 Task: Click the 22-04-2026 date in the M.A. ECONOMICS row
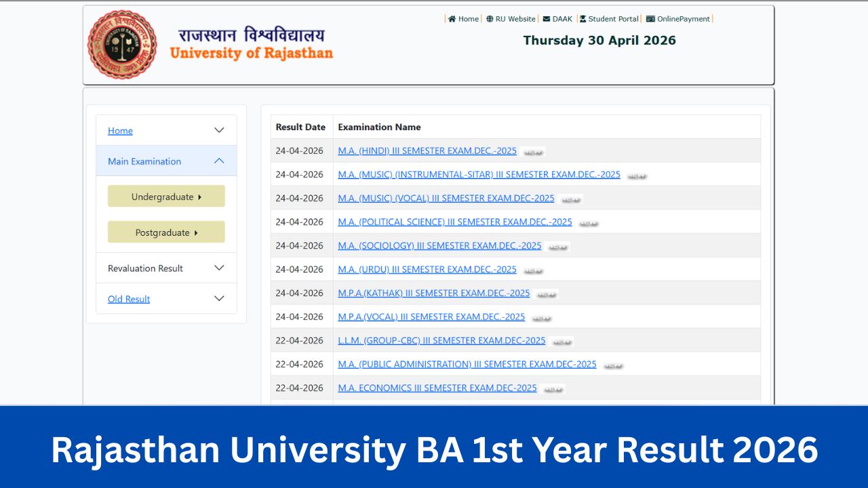click(299, 388)
